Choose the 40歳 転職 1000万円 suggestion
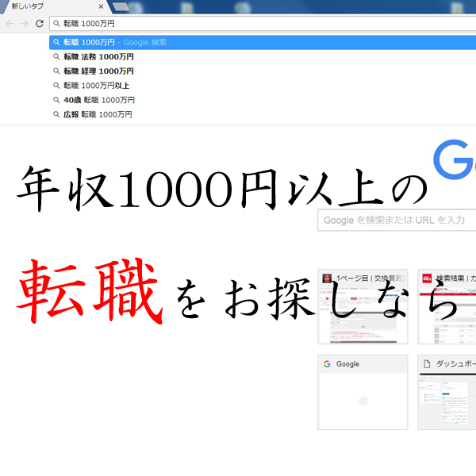This screenshot has height=476, width=476. coord(98,100)
